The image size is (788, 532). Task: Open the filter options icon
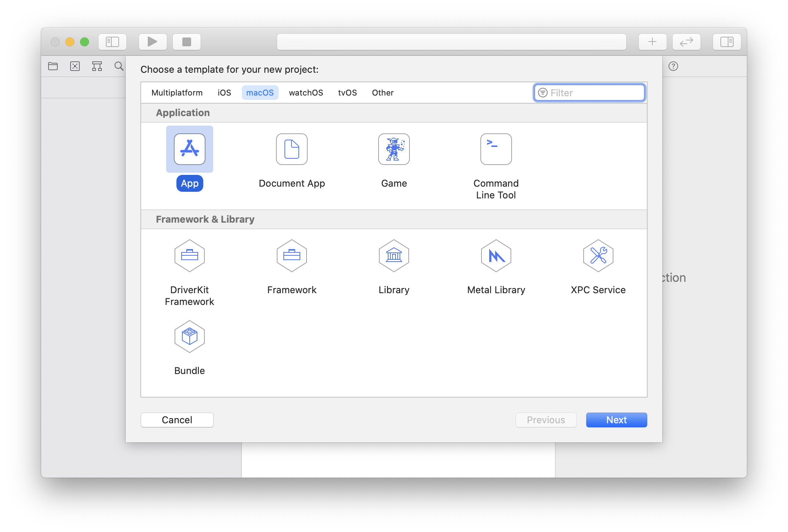pos(542,93)
